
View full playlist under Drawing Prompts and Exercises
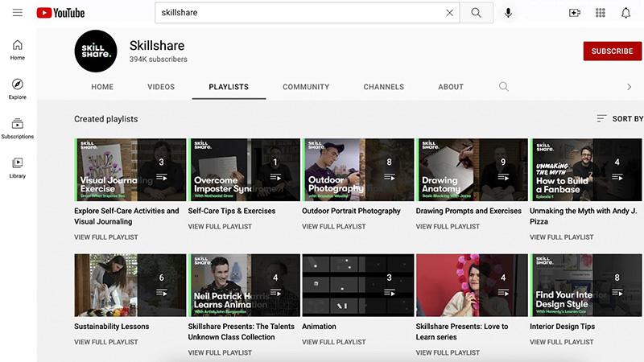pos(448,227)
